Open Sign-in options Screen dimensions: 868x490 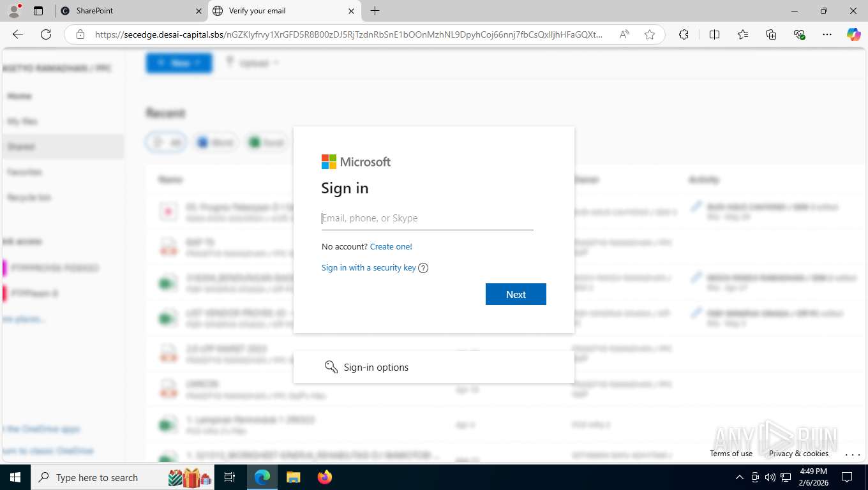pyautogui.click(x=433, y=367)
